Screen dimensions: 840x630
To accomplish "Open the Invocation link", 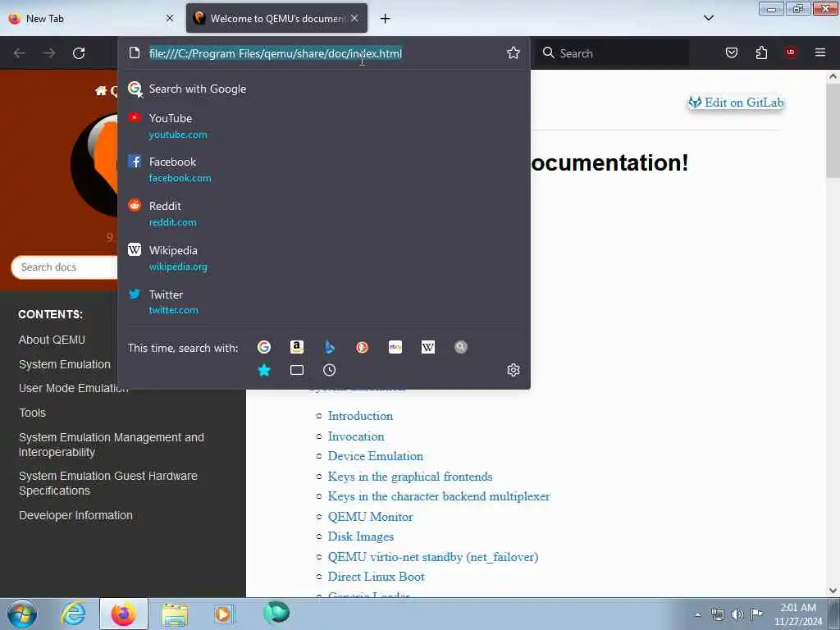I will click(356, 436).
